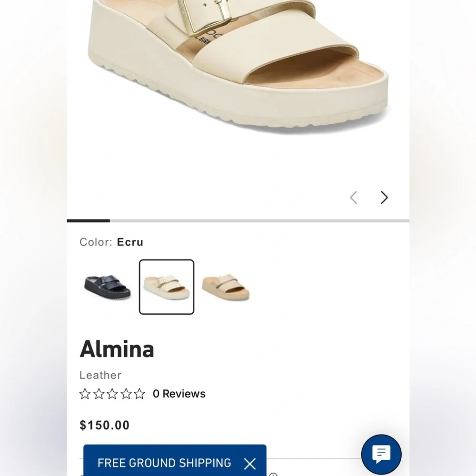Click the fifth rating star
Screen dimensions: 476x476
(140, 394)
